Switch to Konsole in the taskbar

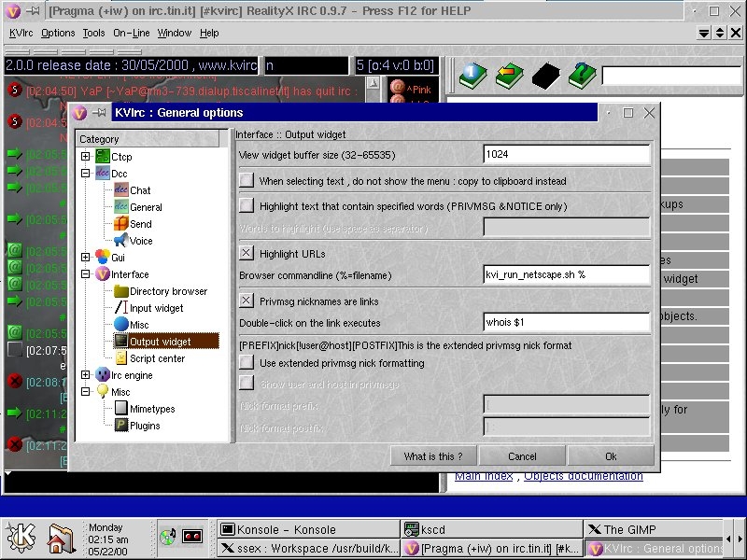(x=309, y=529)
